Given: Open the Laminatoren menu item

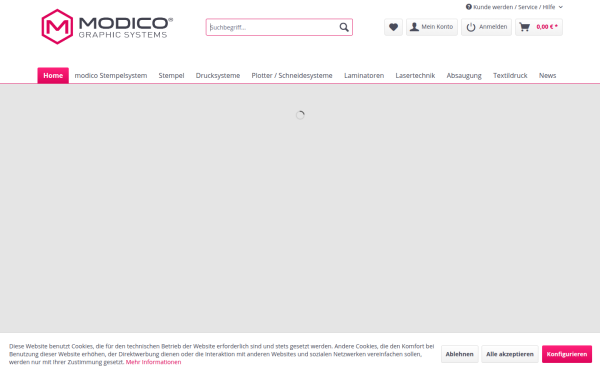Looking at the screenshot, I should tap(364, 75).
